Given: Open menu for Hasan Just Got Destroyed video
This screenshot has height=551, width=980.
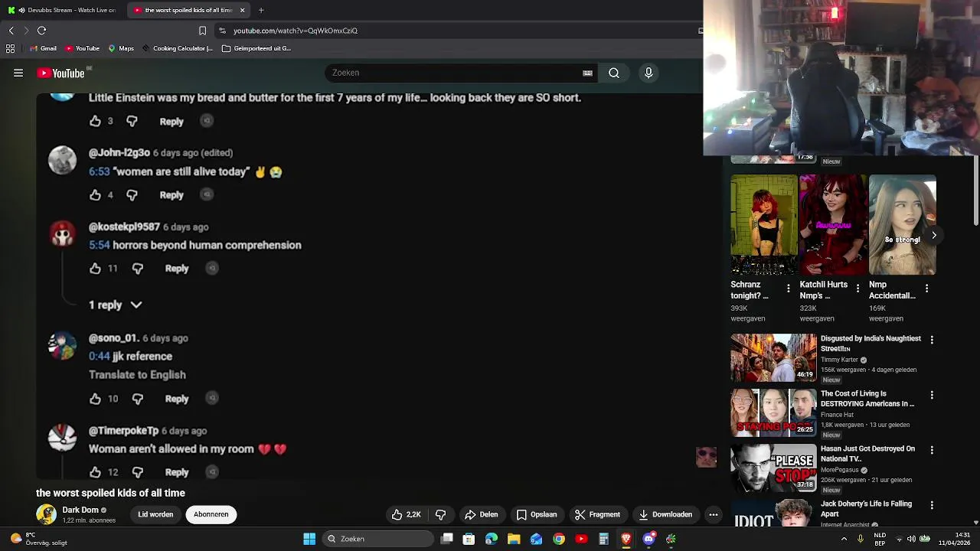Looking at the screenshot, I should [932, 450].
